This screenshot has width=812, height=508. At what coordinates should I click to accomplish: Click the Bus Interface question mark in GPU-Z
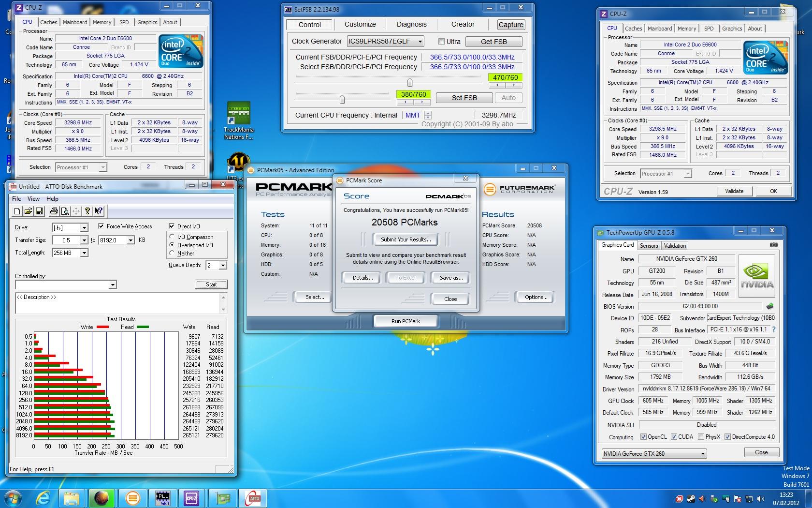tap(774, 329)
